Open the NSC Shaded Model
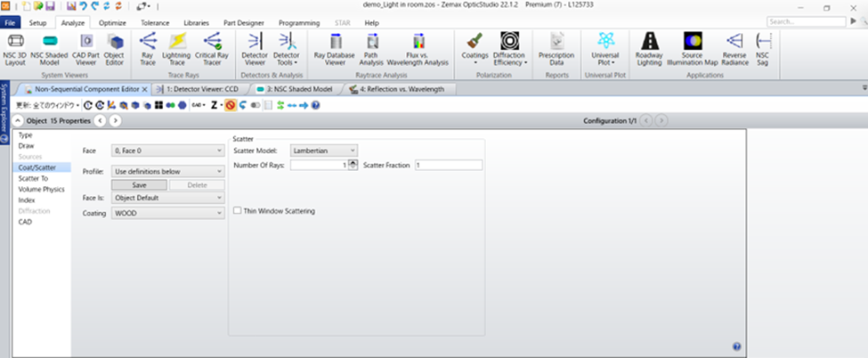The image size is (868, 358). (49, 49)
